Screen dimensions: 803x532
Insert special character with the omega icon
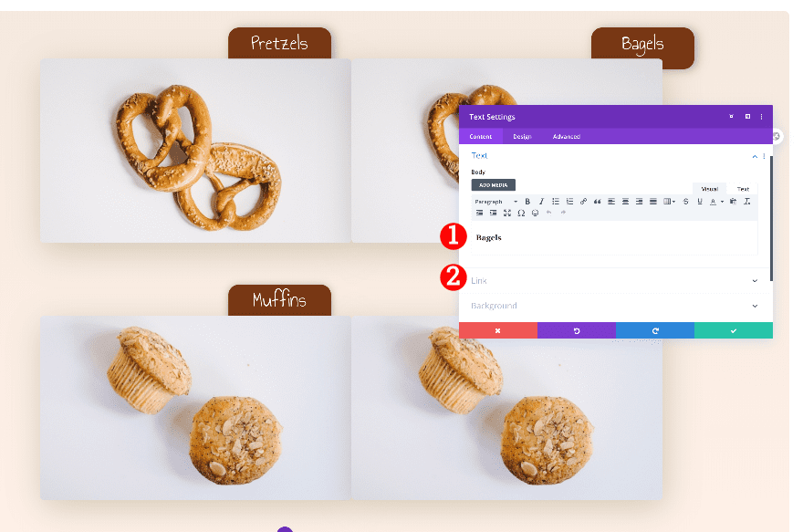521,213
